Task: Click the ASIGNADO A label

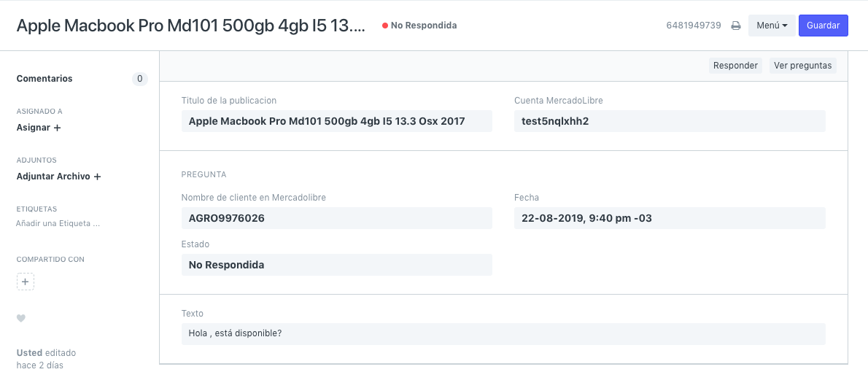Action: pos(39,112)
